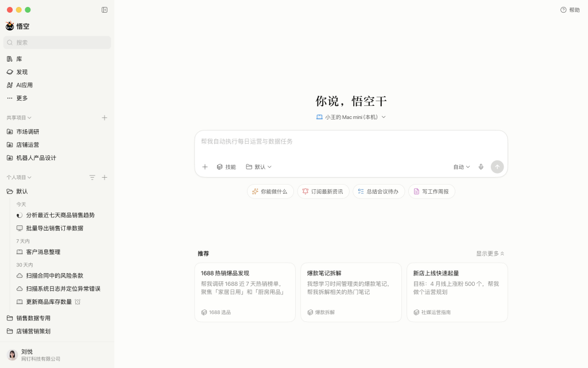This screenshot has width=588, height=368.
Task: Click the 推荐 section heading
Action: click(x=203, y=254)
